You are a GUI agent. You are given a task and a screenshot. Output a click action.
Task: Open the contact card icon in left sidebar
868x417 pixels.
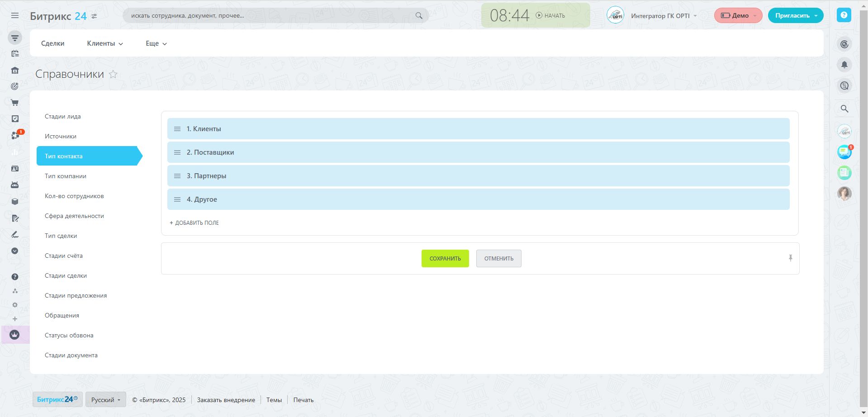[x=15, y=169]
